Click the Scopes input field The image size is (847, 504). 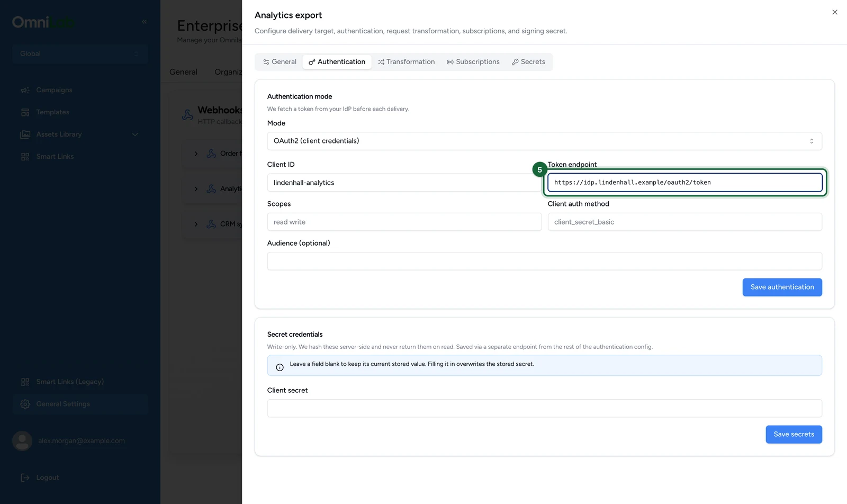(x=404, y=222)
